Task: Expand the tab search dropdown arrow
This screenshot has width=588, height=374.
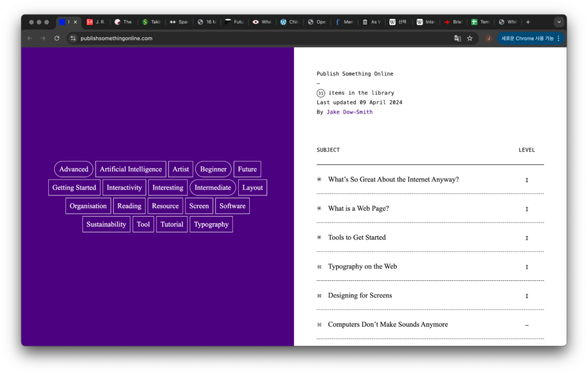Action: click(x=559, y=22)
